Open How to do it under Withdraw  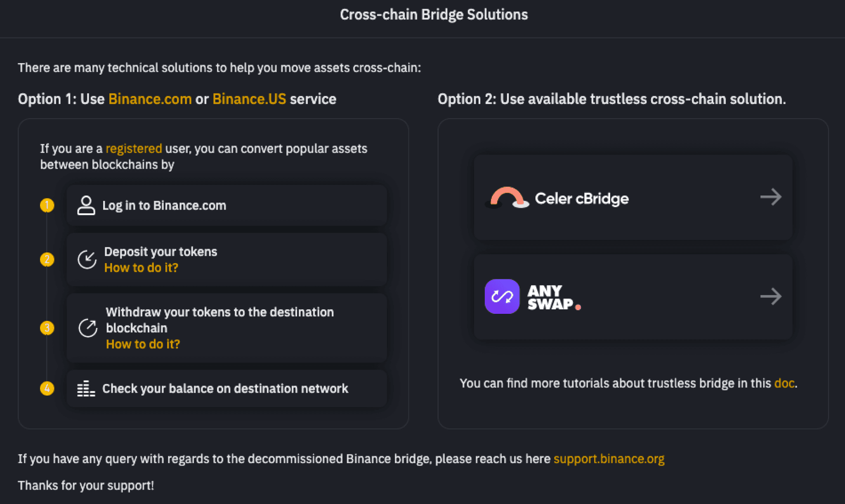[143, 344]
